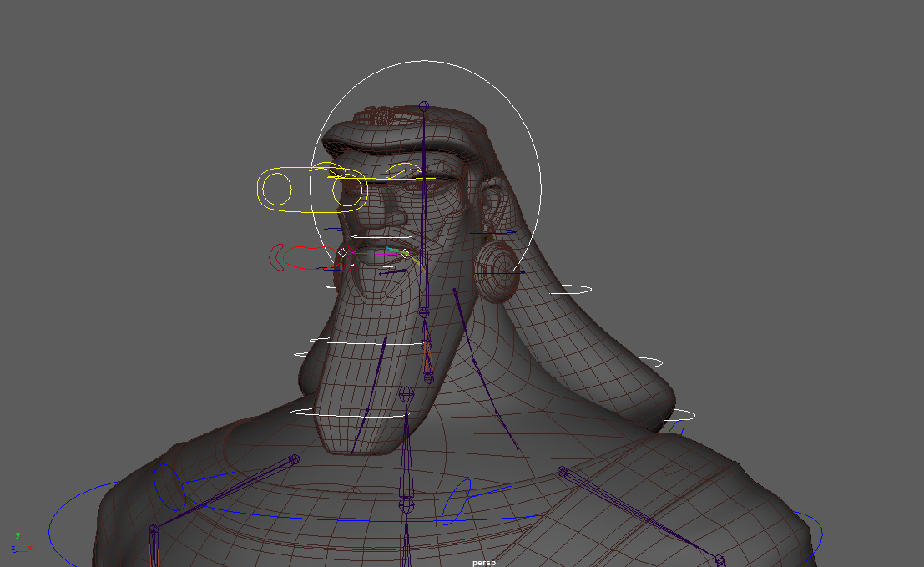The height and width of the screenshot is (567, 924).
Task: Select the neck base joint sphere
Action: coord(406,504)
